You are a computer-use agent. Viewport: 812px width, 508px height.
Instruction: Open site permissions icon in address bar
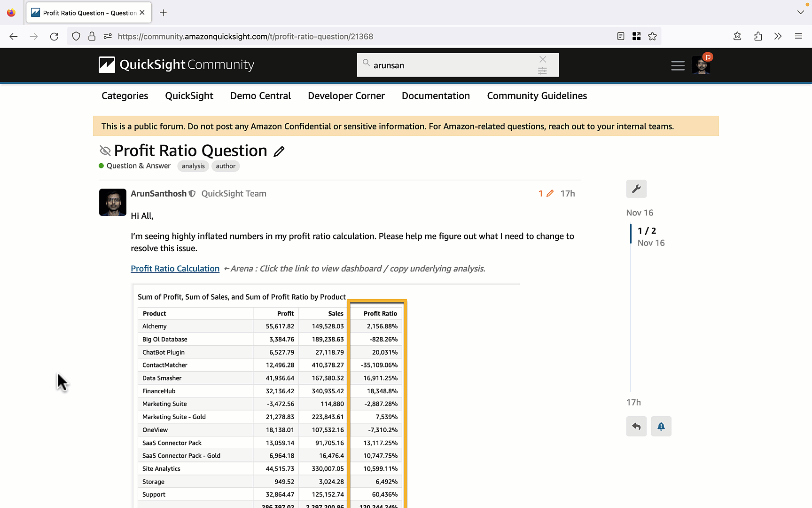point(108,36)
